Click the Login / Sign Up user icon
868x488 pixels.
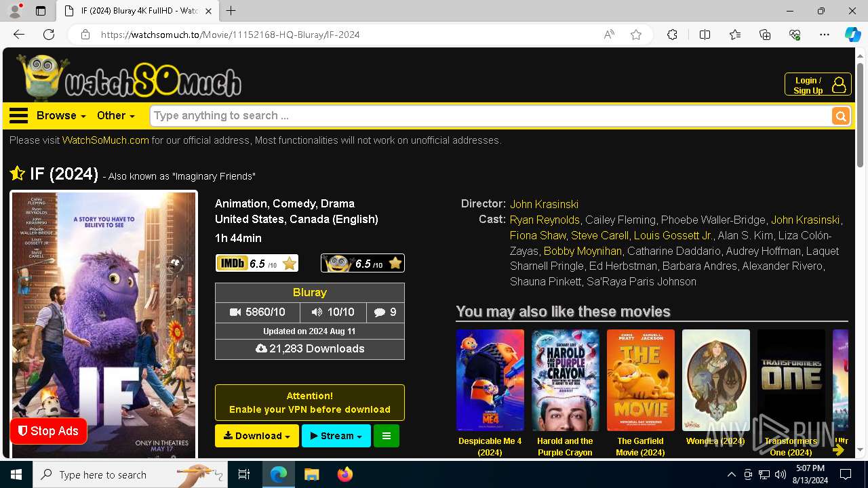point(839,85)
